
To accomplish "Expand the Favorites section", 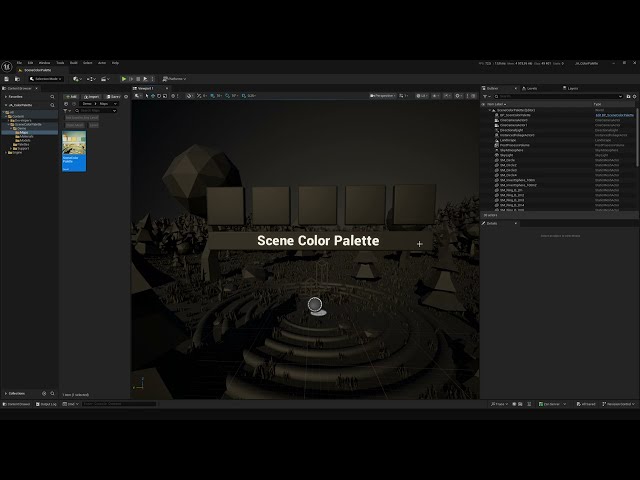I will 6,97.
